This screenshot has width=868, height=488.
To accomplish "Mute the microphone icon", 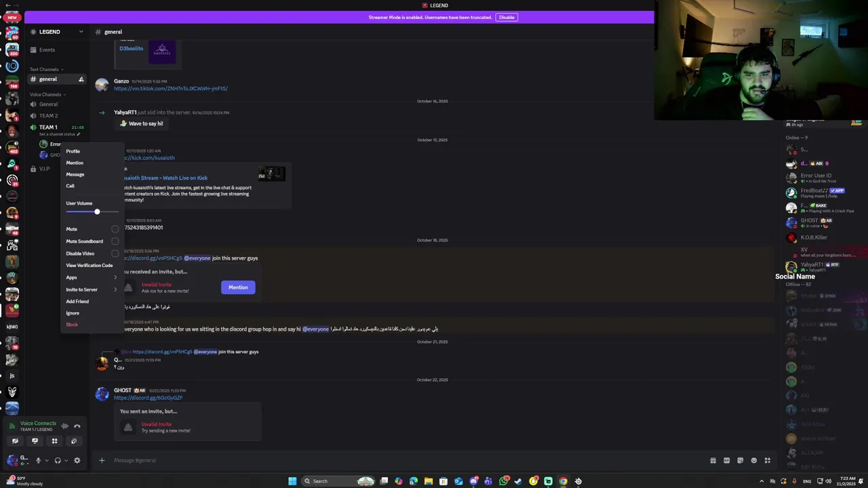I will click(x=38, y=460).
